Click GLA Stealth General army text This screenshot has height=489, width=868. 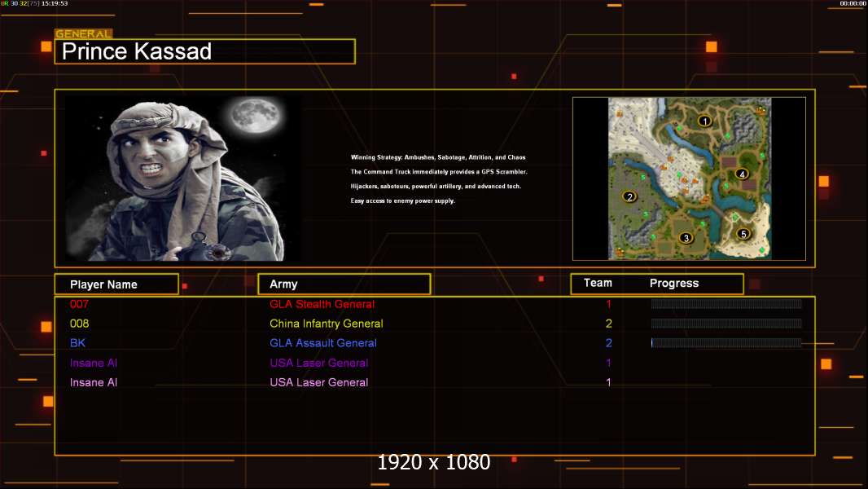coord(322,304)
